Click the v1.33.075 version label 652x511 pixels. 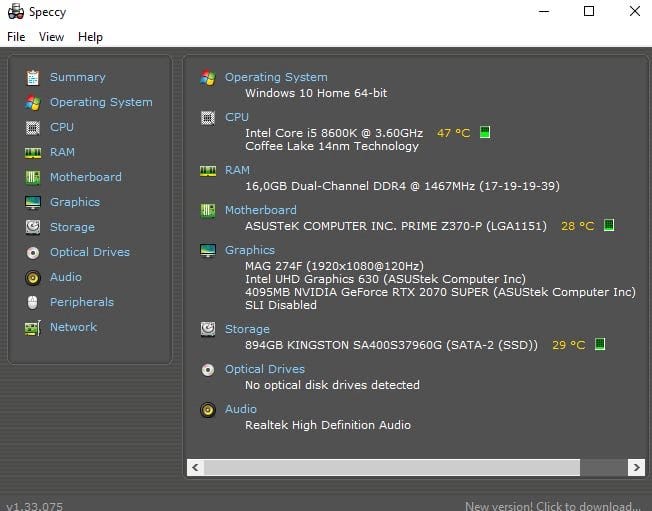(x=35, y=506)
